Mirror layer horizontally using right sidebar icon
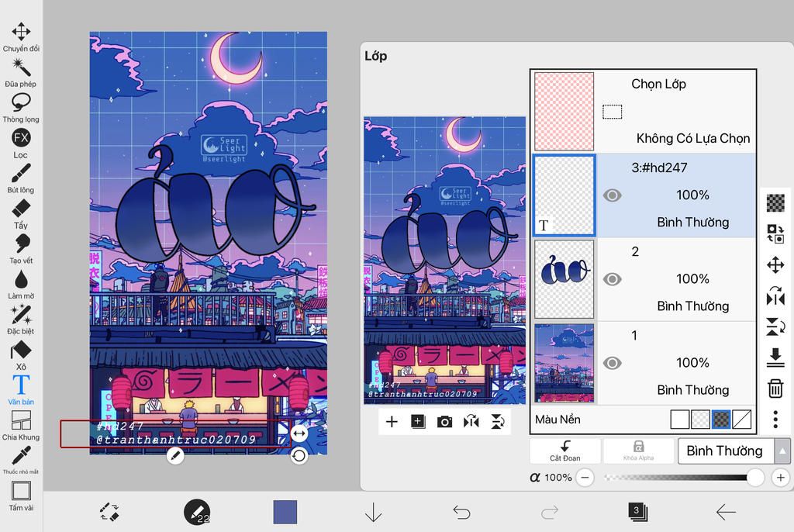The image size is (794, 532). (x=775, y=296)
